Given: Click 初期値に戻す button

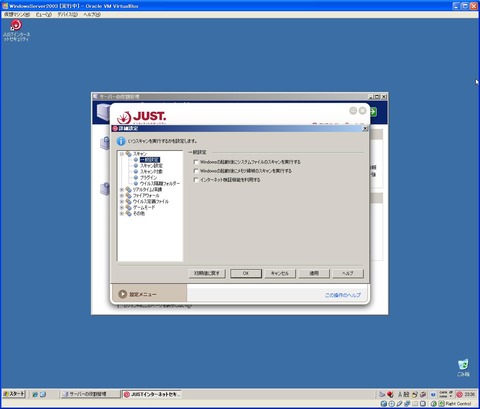Looking at the screenshot, I should point(207,273).
